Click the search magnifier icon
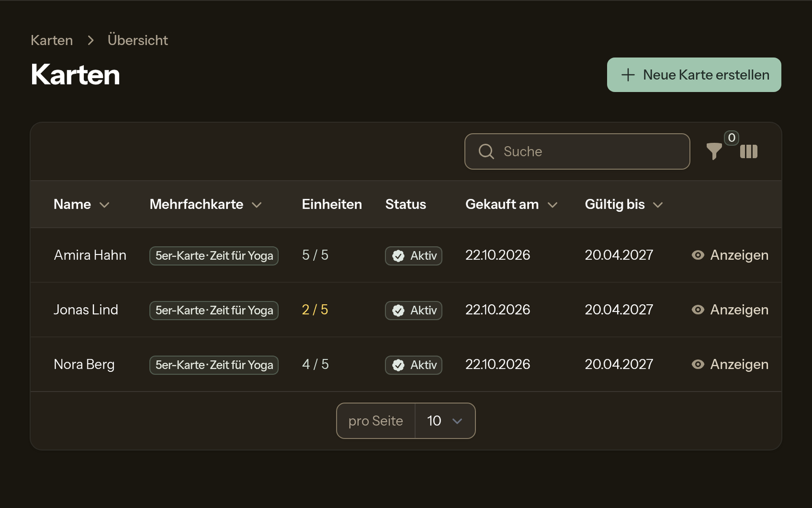The image size is (812, 508). [x=486, y=151]
